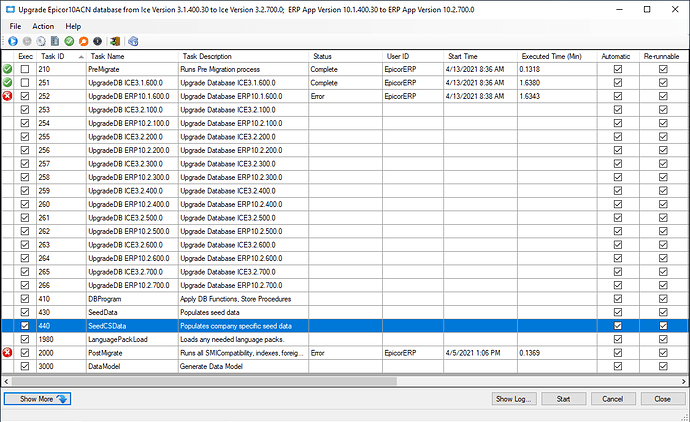Sort by Task Description column header
The height and width of the screenshot is (422, 690).
[243, 56]
